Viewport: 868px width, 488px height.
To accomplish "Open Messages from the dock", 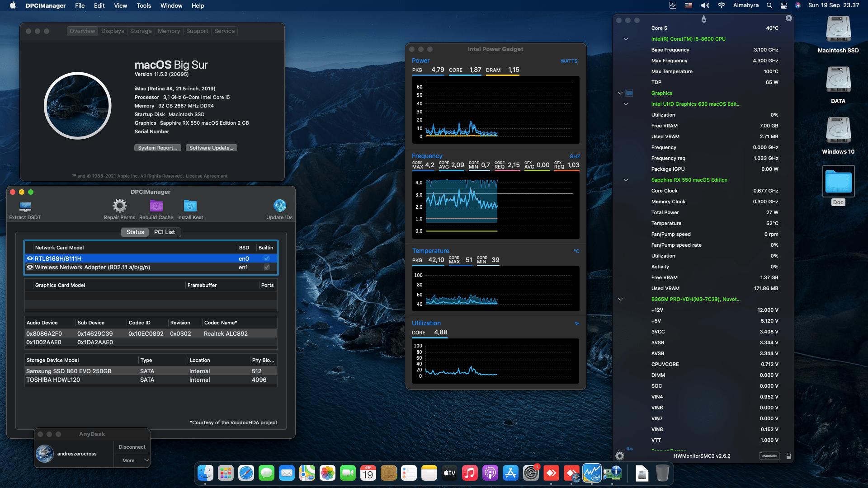I will (x=266, y=473).
